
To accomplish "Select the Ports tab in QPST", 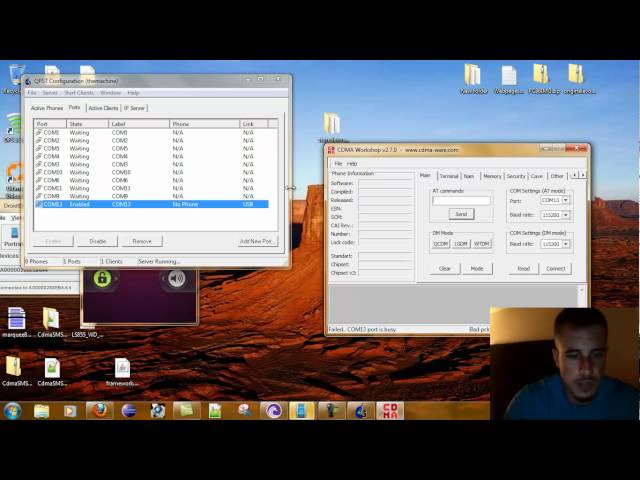I will (x=74, y=107).
